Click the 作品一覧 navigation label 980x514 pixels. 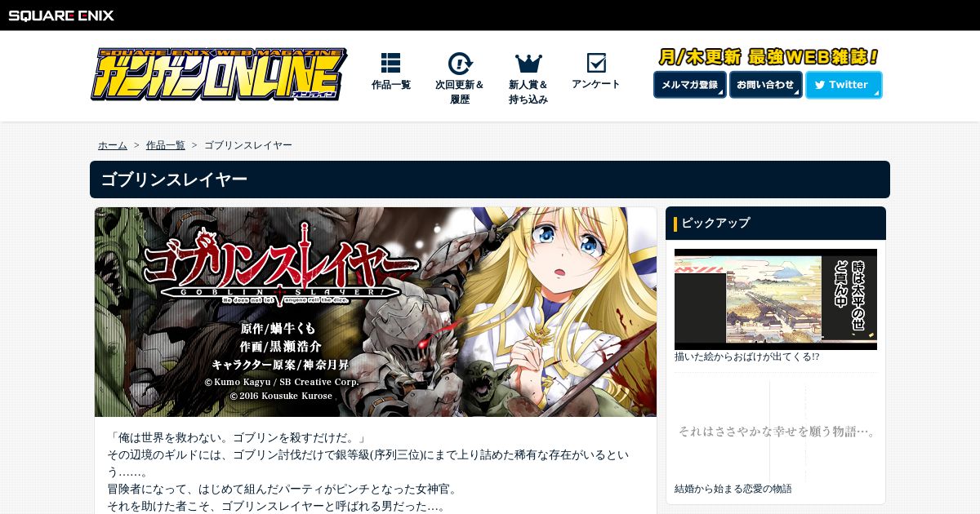(391, 85)
